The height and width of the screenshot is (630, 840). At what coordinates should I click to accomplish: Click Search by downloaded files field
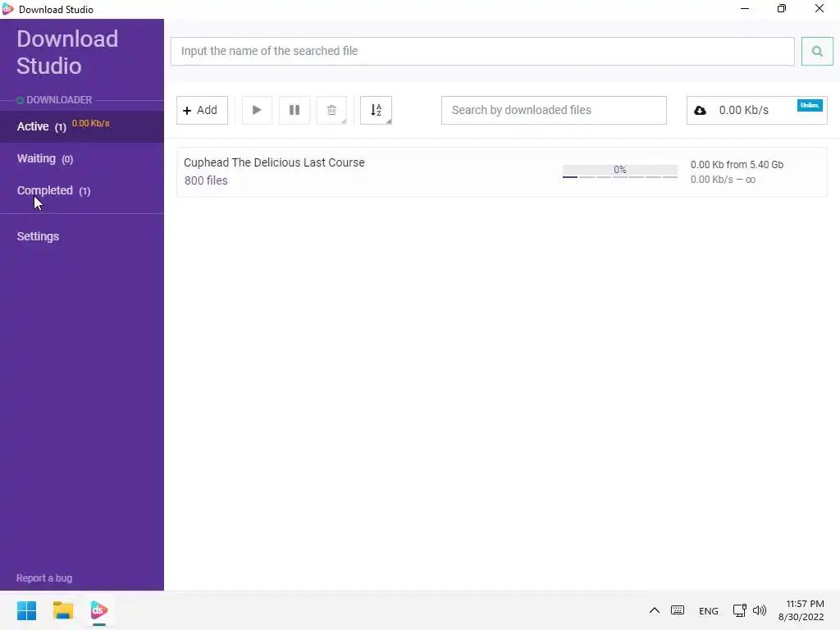[x=554, y=111]
